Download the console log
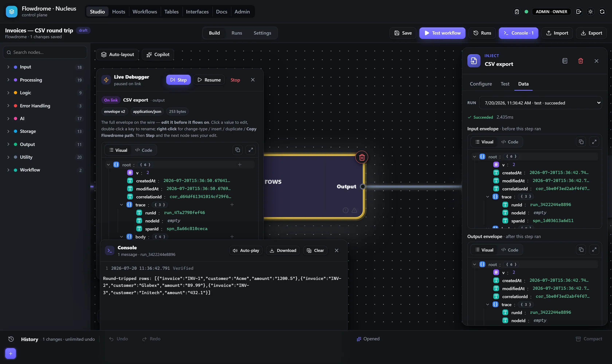This screenshot has height=364, width=612. tap(283, 250)
